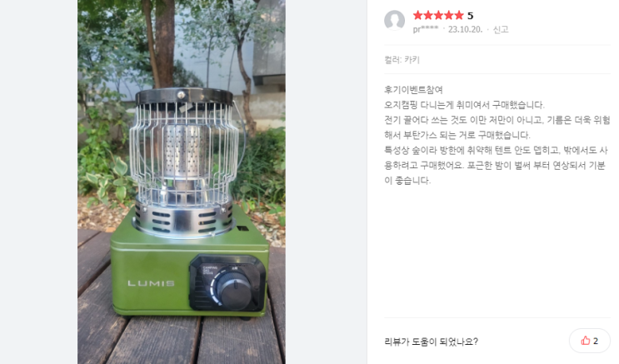Click the 리뷰가 도움이 되었나요? prompt text
Image resolution: width=619 pixels, height=364 pixels.
tap(431, 342)
